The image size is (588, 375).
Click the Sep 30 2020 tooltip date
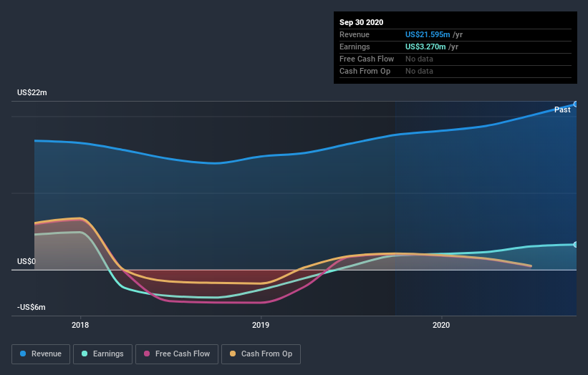[361, 22]
